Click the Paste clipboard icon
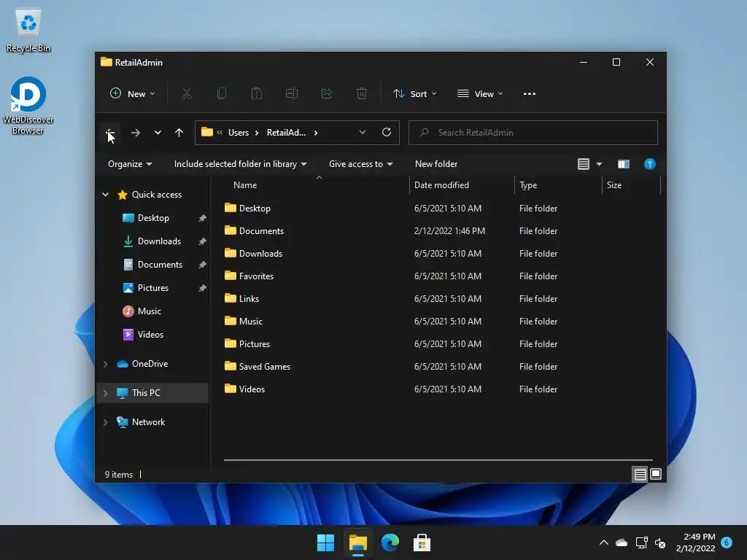Image resolution: width=747 pixels, height=560 pixels. (256, 94)
